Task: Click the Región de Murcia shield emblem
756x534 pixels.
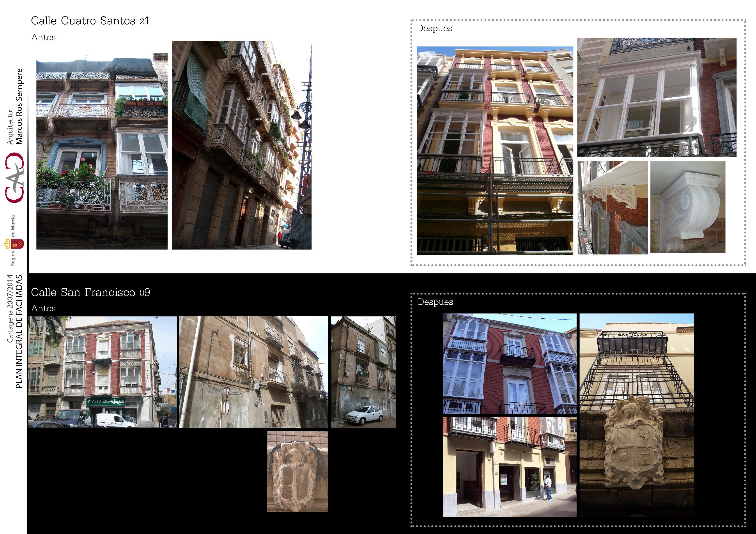Action: coord(17,244)
